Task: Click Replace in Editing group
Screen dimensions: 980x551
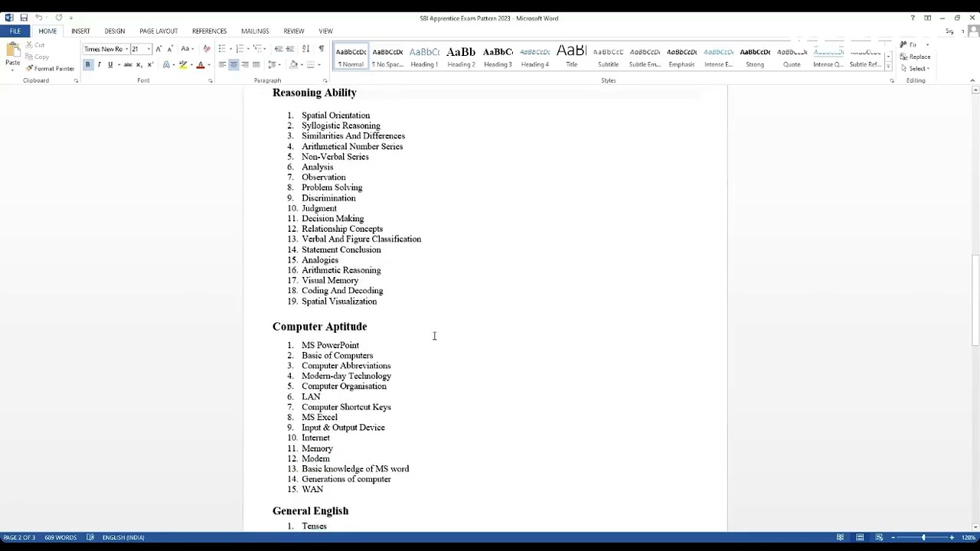Action: point(916,57)
